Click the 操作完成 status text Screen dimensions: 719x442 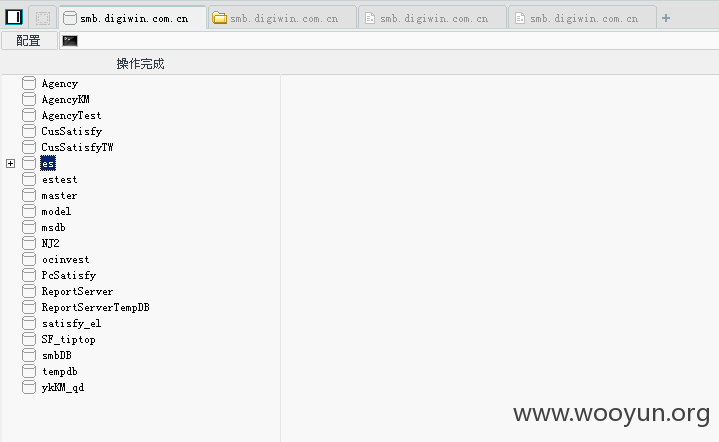coord(140,64)
